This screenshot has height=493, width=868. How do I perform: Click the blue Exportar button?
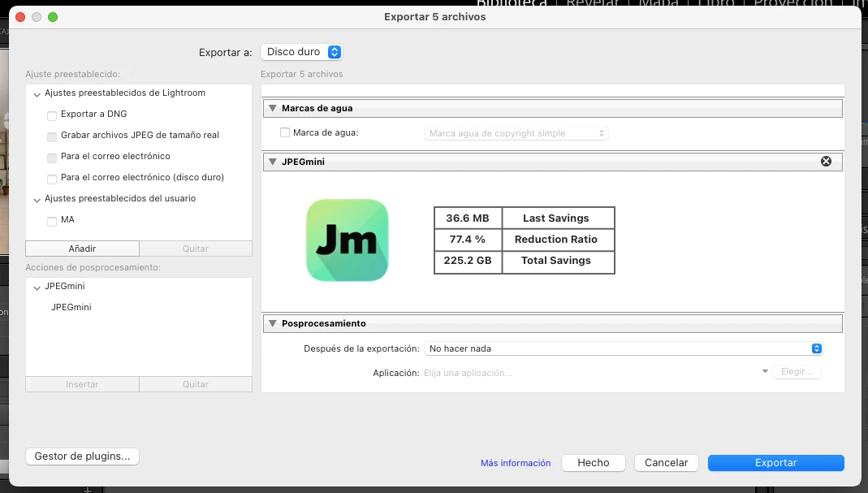tap(776, 462)
